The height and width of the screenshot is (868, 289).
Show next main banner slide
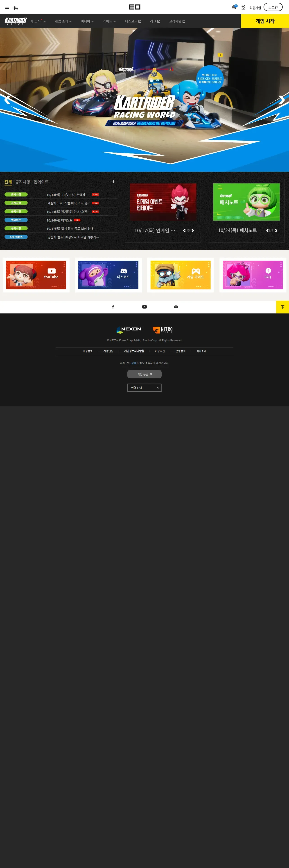282,100
